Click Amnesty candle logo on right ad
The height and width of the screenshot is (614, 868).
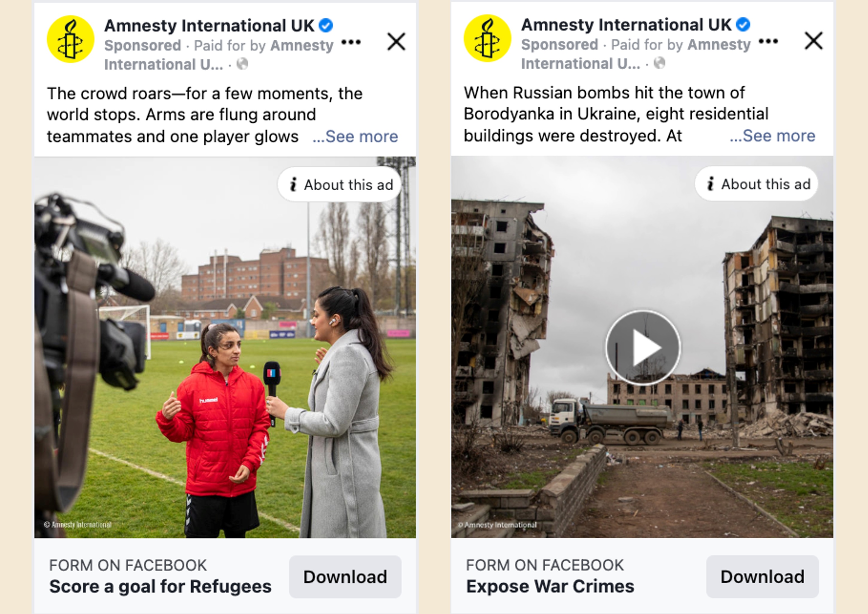[x=487, y=38]
